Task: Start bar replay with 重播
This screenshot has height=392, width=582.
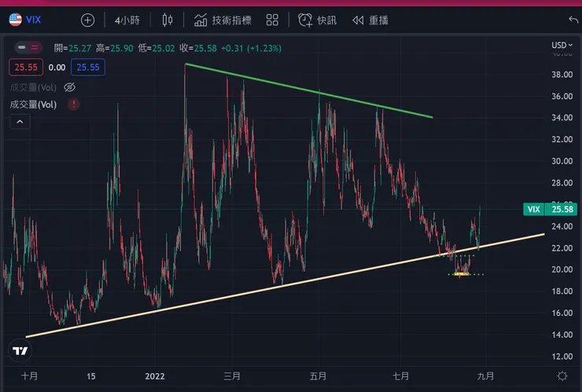Action: [370, 20]
